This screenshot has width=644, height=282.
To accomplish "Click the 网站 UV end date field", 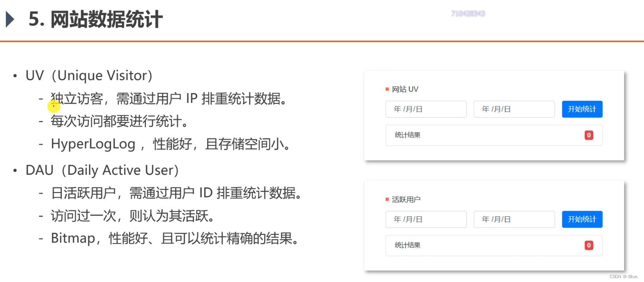I will 514,109.
